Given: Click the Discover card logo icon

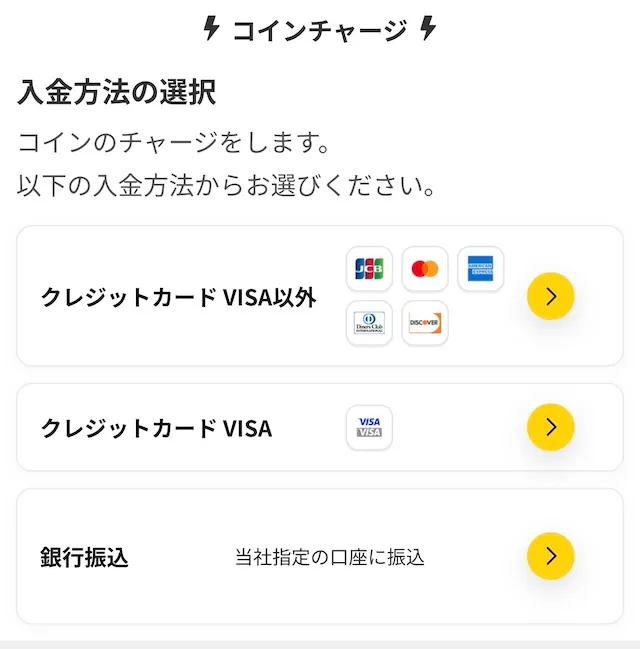Looking at the screenshot, I should click(425, 323).
